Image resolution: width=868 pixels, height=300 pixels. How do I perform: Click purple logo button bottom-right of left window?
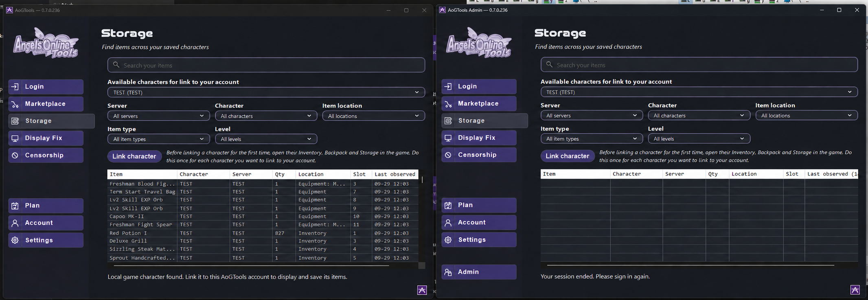pos(422,290)
